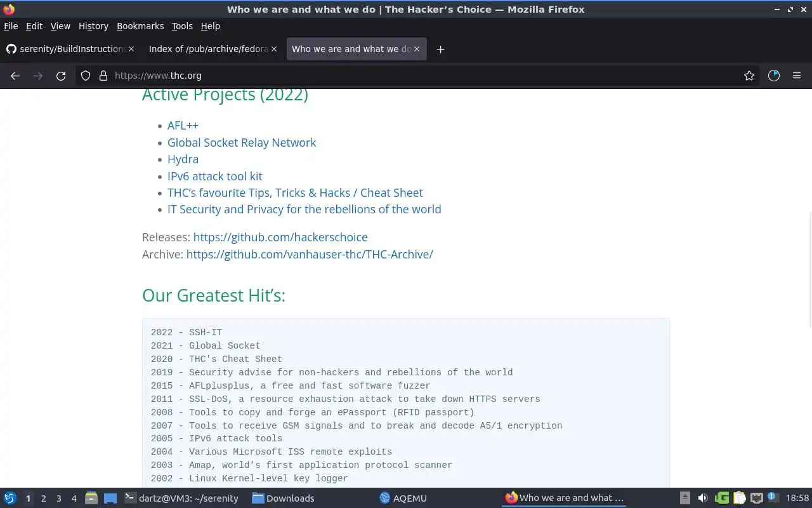Open tracking protection shield icon
Image resolution: width=812 pixels, height=508 pixels.
[86, 76]
